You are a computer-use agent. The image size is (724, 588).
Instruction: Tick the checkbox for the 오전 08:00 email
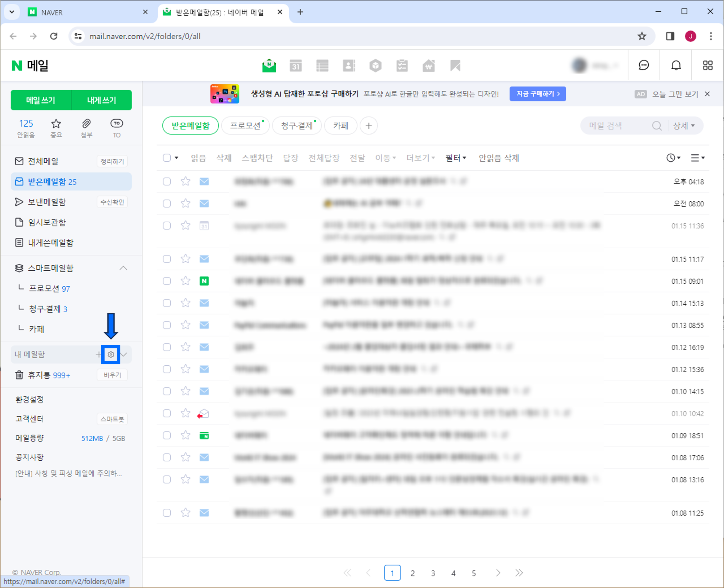pyautogui.click(x=167, y=204)
